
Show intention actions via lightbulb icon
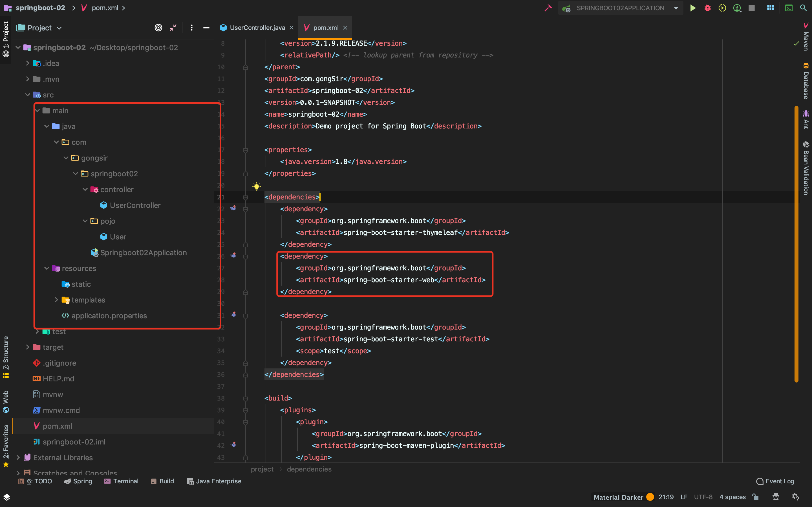click(x=256, y=186)
